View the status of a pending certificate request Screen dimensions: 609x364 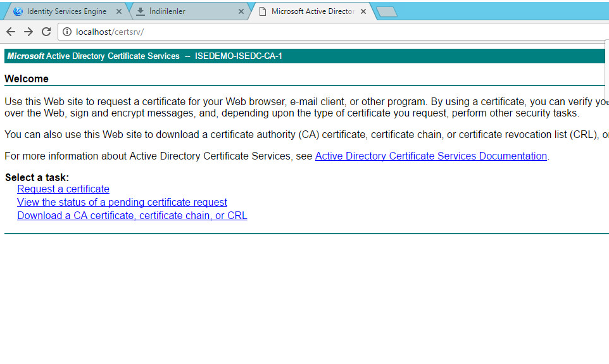122,203
